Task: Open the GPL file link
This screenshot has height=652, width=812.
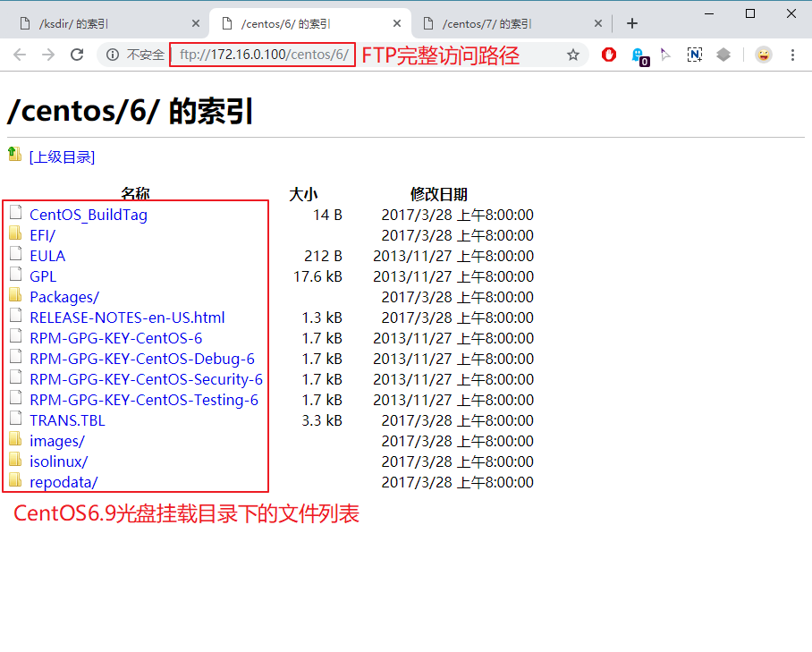Action: coord(43,276)
